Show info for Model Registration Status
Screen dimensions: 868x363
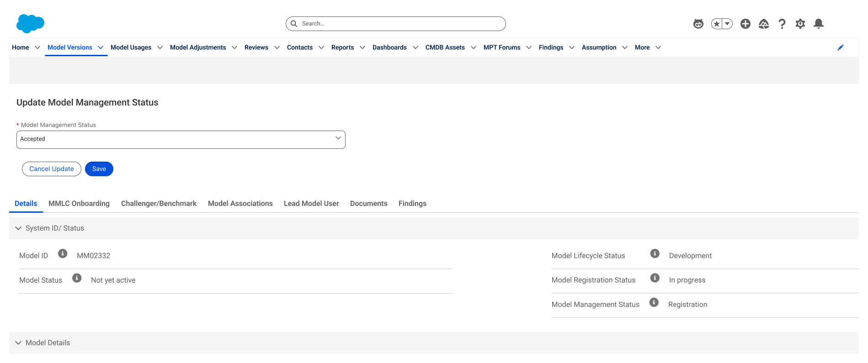655,278
